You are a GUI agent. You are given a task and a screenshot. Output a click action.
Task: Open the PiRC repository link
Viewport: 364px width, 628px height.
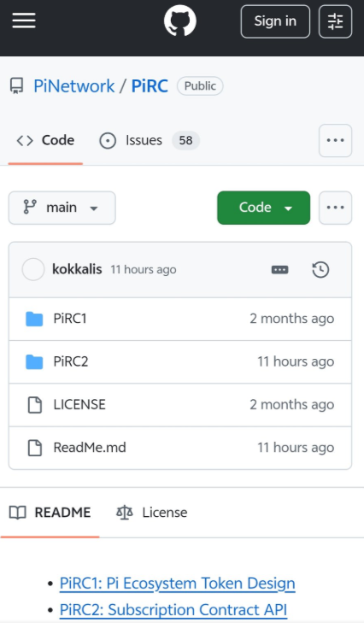[x=150, y=86]
